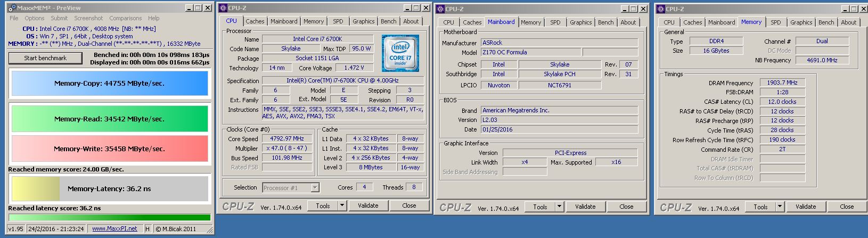Viewport: 868px width, 238px height.
Task: Switch to SPD tab in CPU window
Action: [338, 21]
